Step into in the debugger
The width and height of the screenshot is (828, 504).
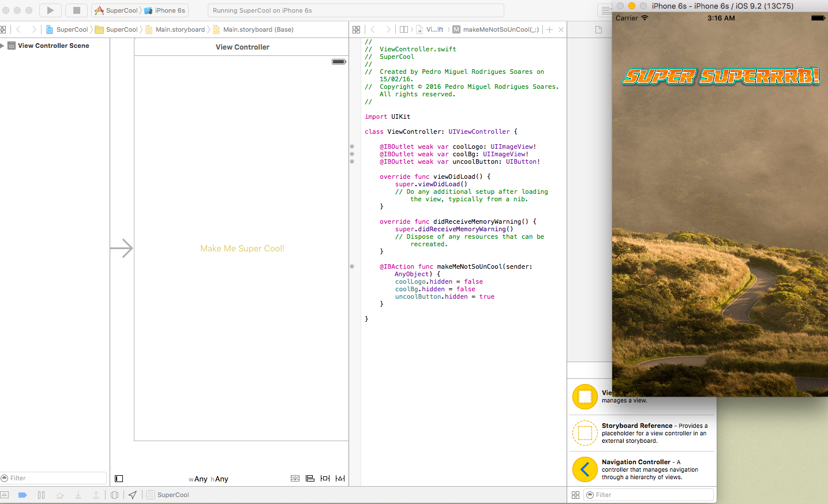click(x=78, y=495)
